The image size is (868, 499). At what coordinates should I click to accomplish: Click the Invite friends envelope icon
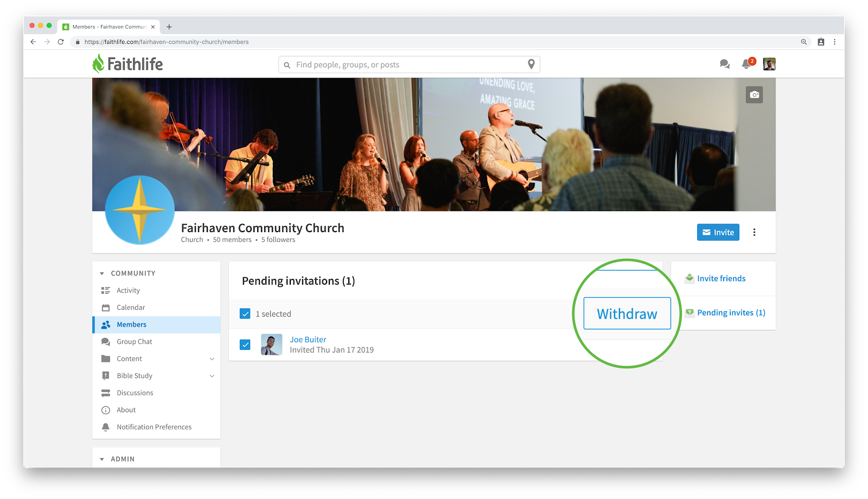pyautogui.click(x=690, y=278)
